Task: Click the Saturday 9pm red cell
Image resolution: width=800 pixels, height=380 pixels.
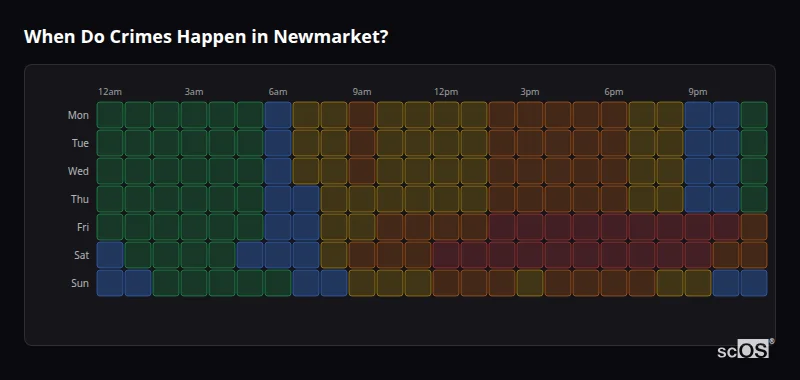Action: click(697, 255)
